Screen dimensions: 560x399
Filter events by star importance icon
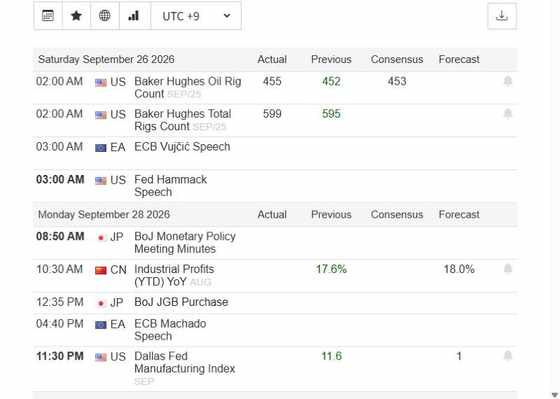click(76, 16)
